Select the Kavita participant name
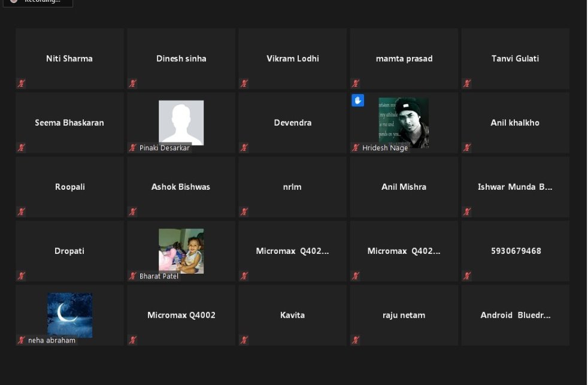 click(x=292, y=315)
